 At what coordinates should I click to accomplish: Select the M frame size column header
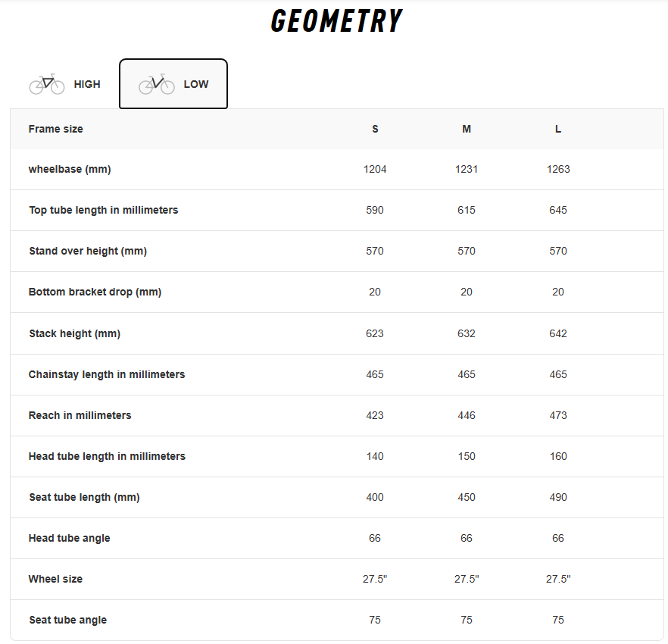point(467,129)
